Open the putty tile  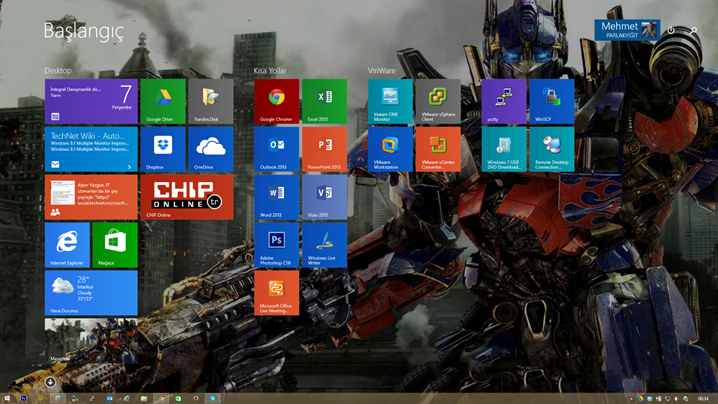504,101
